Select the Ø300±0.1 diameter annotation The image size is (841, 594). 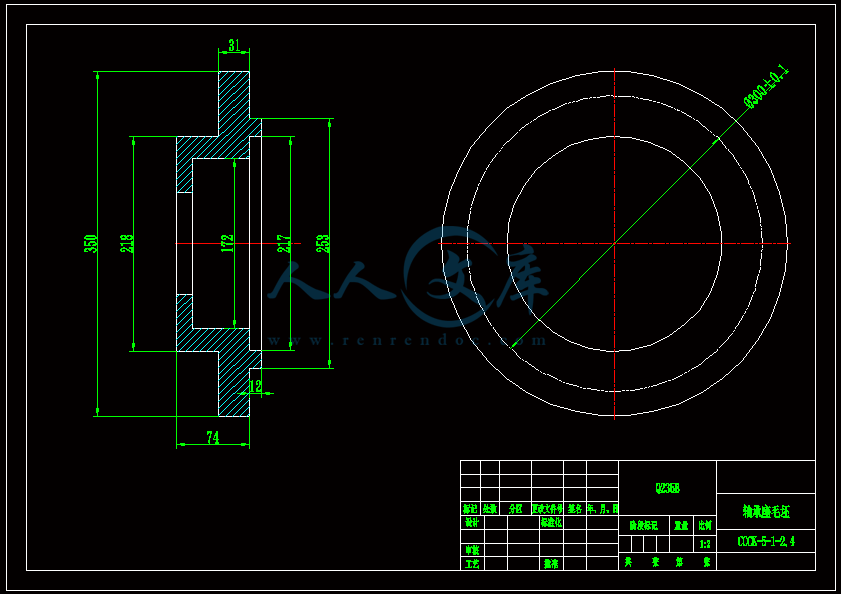[766, 87]
